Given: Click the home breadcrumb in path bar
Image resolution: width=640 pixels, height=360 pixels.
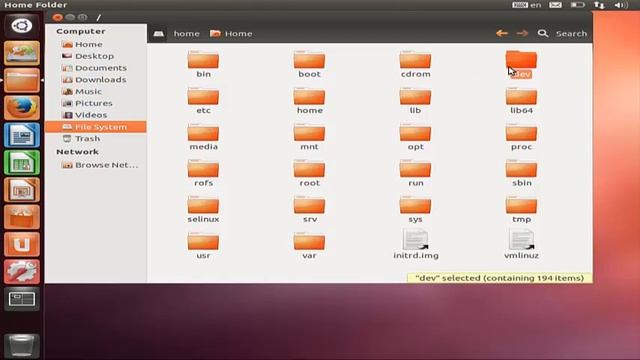Looking at the screenshot, I should (187, 33).
